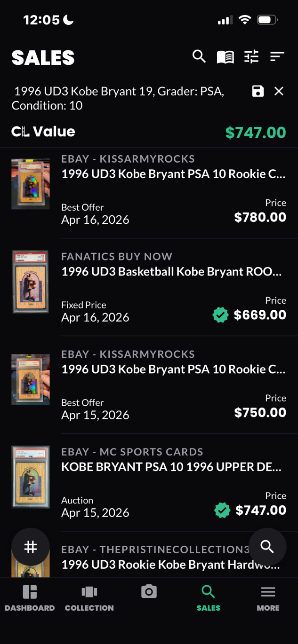Image resolution: width=298 pixels, height=644 pixels.
Task: Open the filter sliders icon
Action: (x=251, y=57)
